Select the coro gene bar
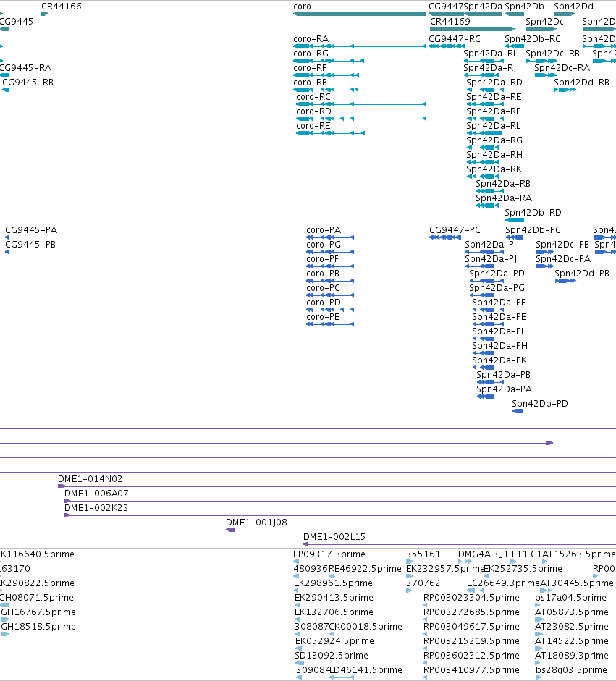 [359, 14]
